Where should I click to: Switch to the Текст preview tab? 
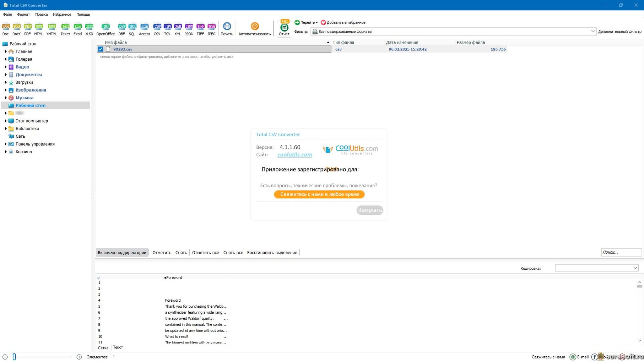coord(118,347)
